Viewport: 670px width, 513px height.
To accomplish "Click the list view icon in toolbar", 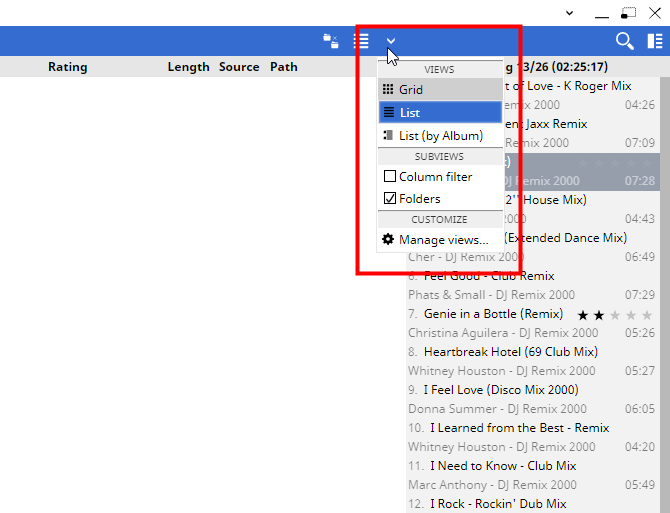I will (x=361, y=41).
